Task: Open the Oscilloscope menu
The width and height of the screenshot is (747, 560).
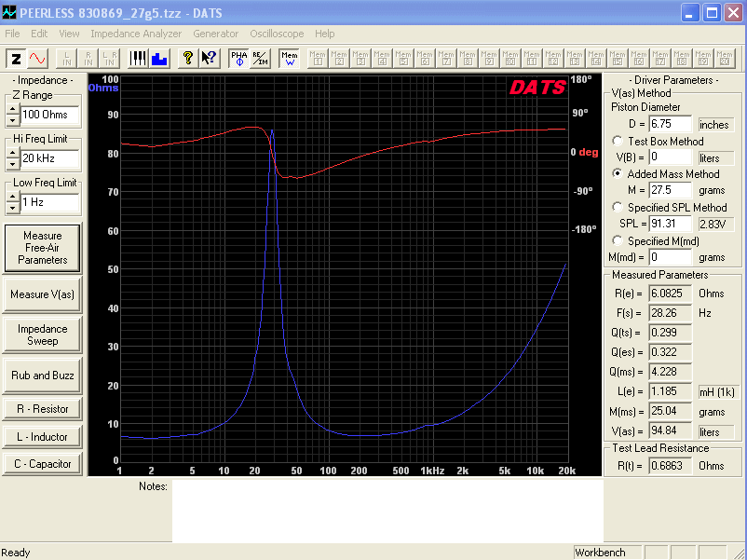Action: [x=277, y=34]
